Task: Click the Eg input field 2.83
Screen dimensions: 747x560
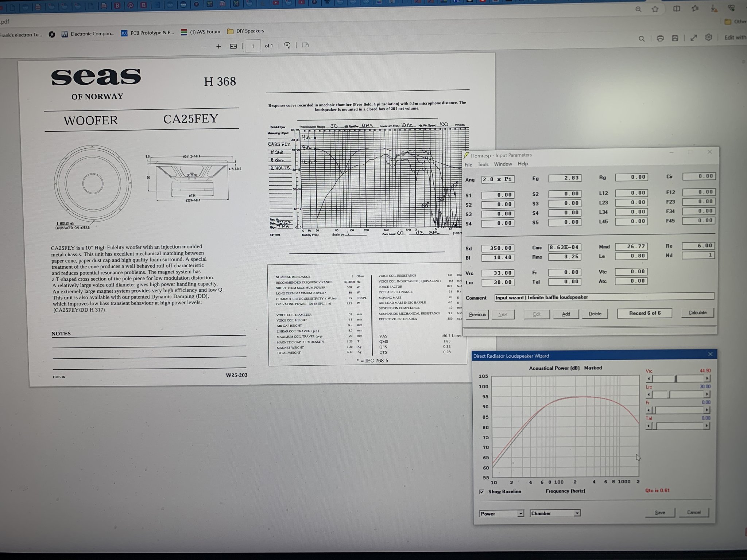Action: click(x=565, y=178)
